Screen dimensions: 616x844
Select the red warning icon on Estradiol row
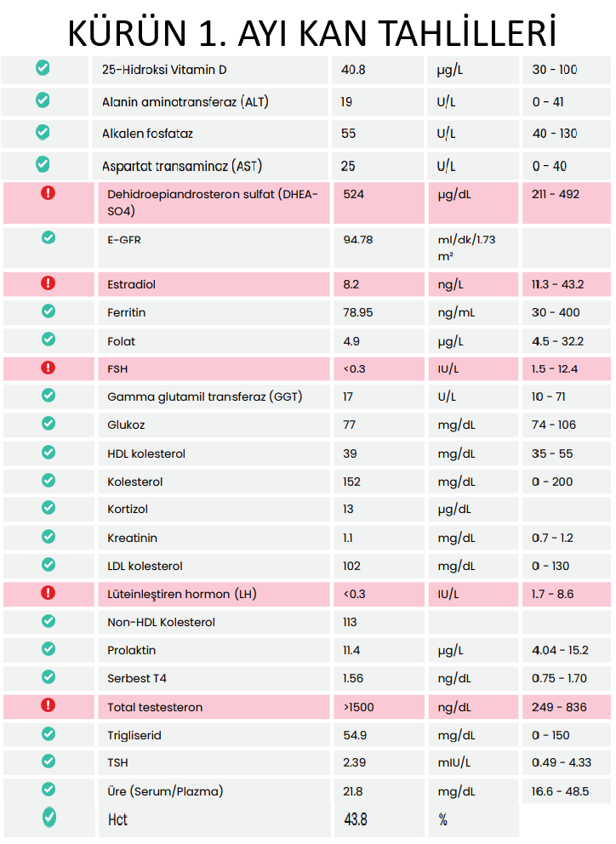(48, 282)
